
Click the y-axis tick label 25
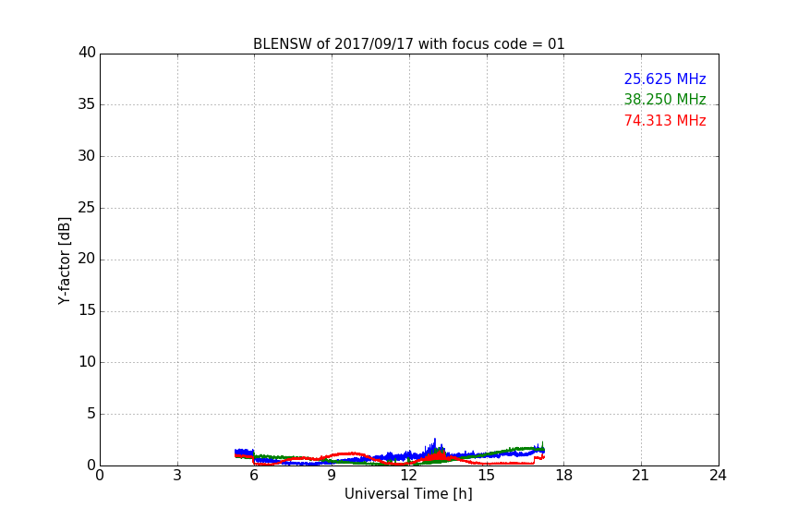87,207
